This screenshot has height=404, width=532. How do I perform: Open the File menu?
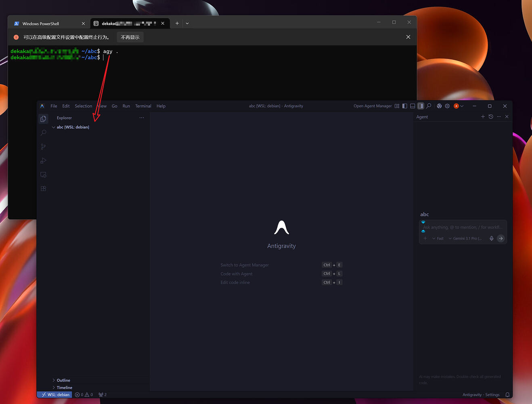coord(54,106)
